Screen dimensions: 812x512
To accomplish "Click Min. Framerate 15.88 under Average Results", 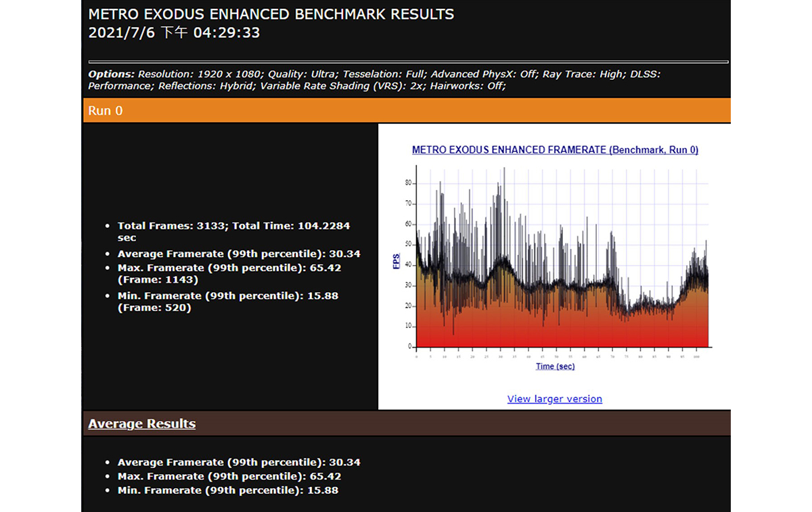I will point(228,490).
